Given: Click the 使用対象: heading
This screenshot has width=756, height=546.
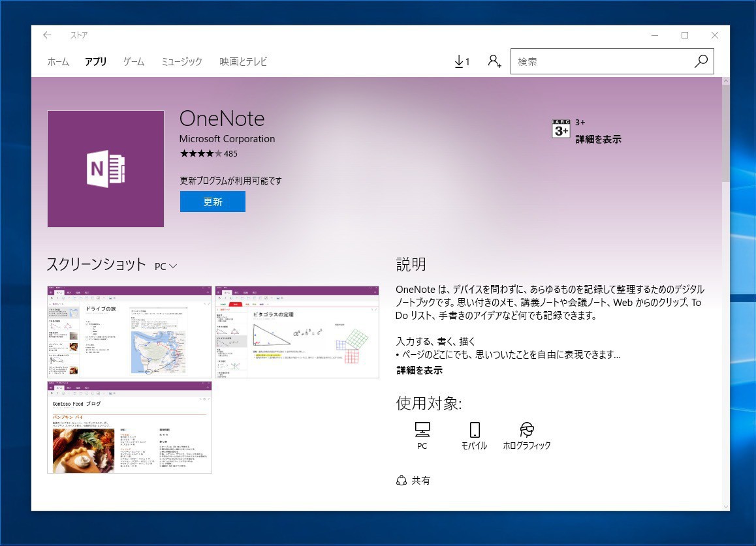Looking at the screenshot, I should (429, 403).
